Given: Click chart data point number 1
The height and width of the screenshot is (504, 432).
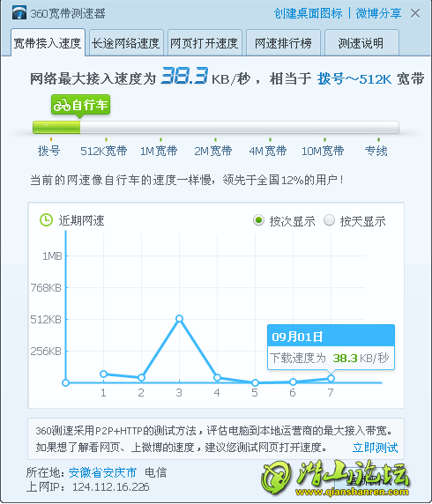Looking at the screenshot, I should [x=103, y=374].
